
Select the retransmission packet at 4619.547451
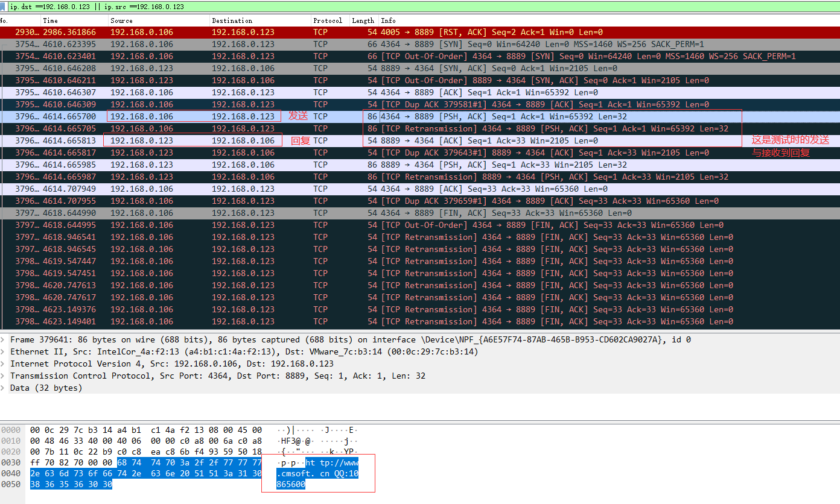[420, 273]
